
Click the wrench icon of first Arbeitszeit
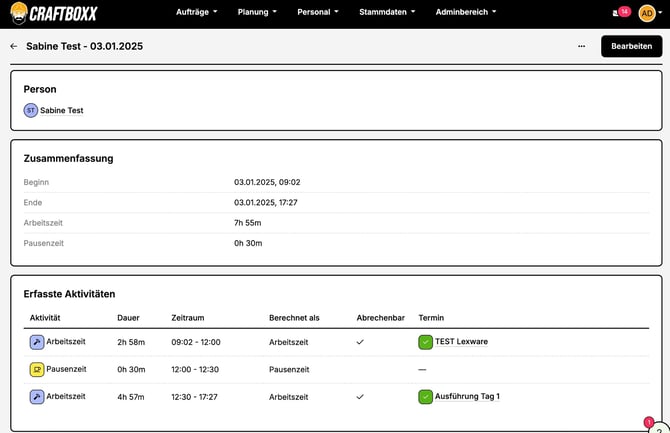(x=37, y=342)
